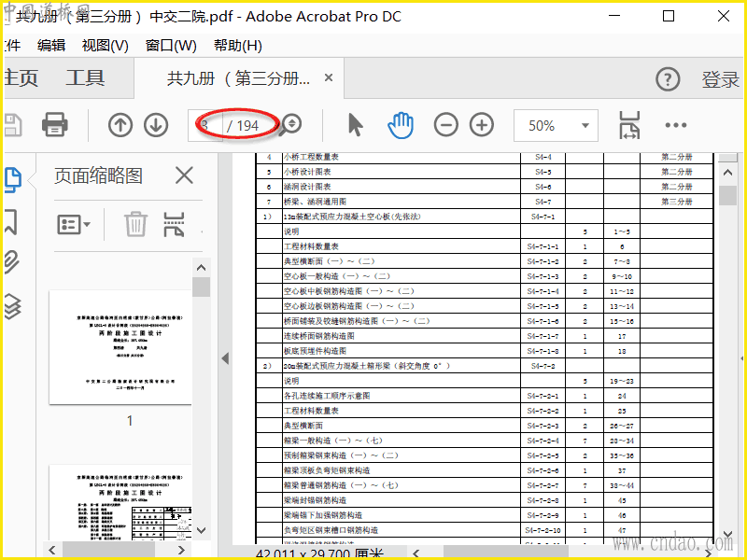Show more tools via ellipsis
Viewport: 747px width, 560px height.
click(676, 125)
